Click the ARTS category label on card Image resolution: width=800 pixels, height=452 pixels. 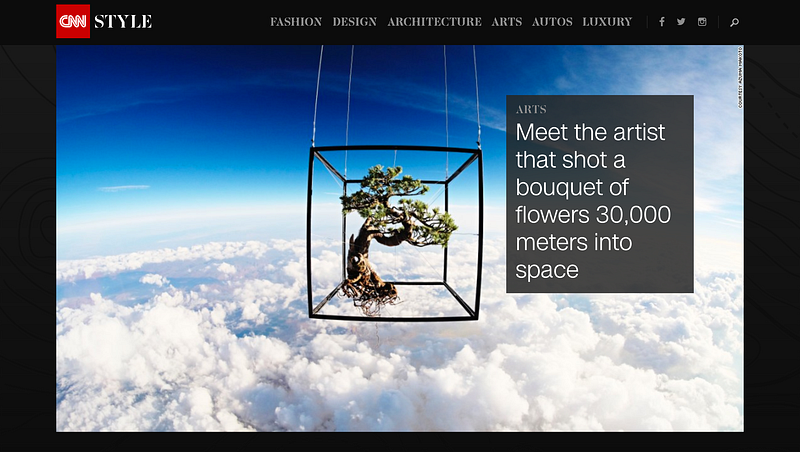(531, 109)
